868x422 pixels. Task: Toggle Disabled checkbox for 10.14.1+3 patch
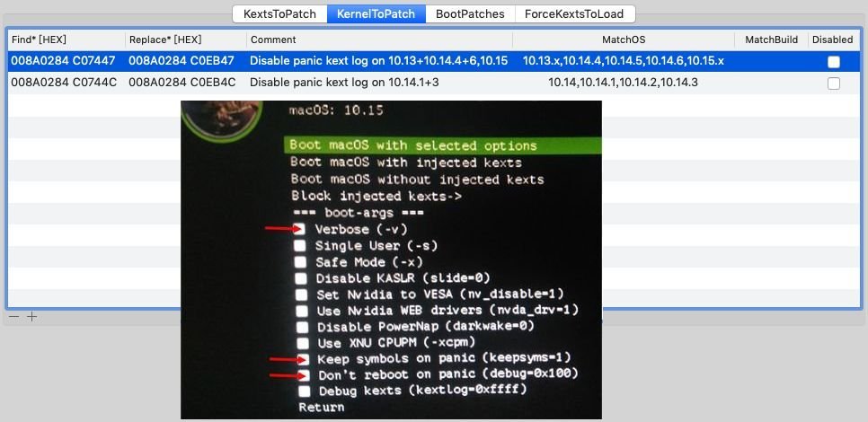coord(833,84)
